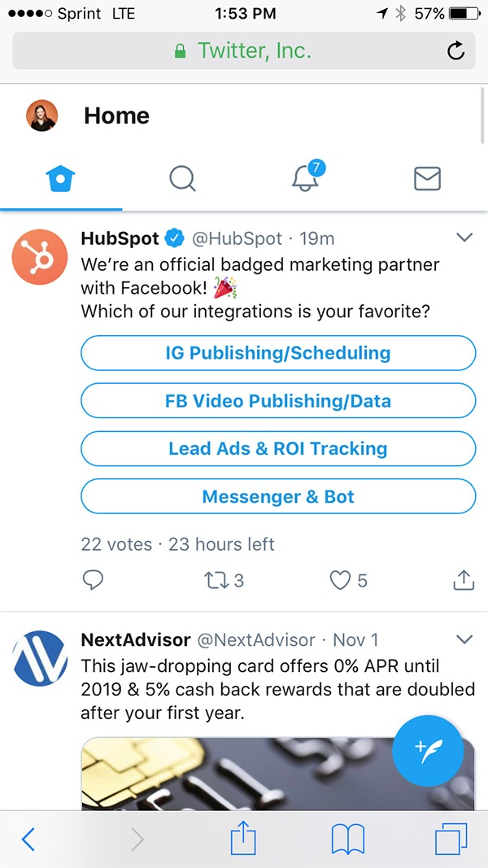Vote for FB Video Publishing/Data
This screenshot has height=868, width=488.
pyautogui.click(x=278, y=401)
